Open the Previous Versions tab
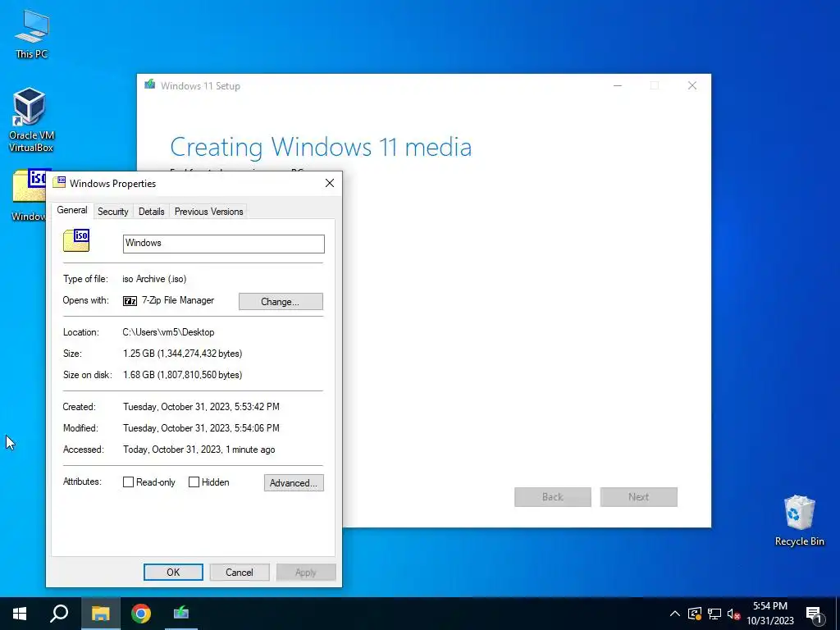This screenshot has height=630, width=840. 209,212
